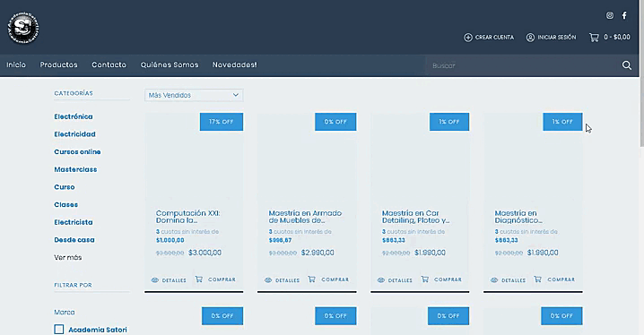Click the search magnifier icon
This screenshot has height=335, width=644.
pyautogui.click(x=627, y=65)
